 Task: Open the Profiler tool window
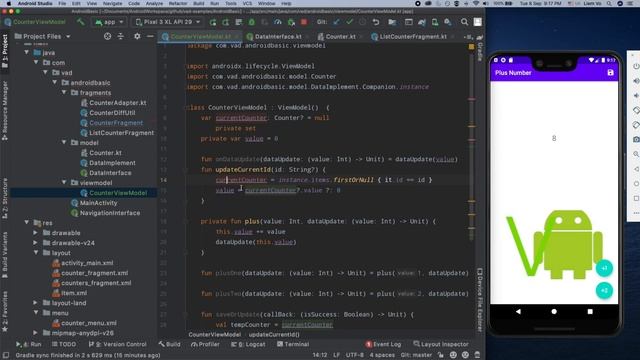[205, 344]
